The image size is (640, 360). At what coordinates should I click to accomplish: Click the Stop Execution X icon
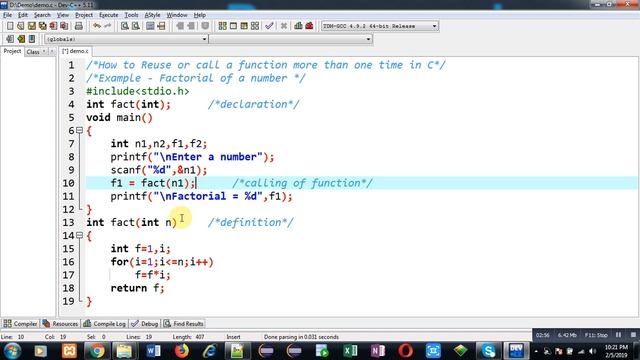(x=284, y=26)
